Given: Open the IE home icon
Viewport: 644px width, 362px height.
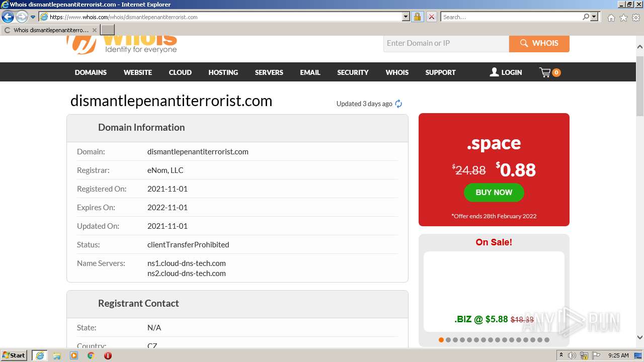Looking at the screenshot, I should (611, 18).
